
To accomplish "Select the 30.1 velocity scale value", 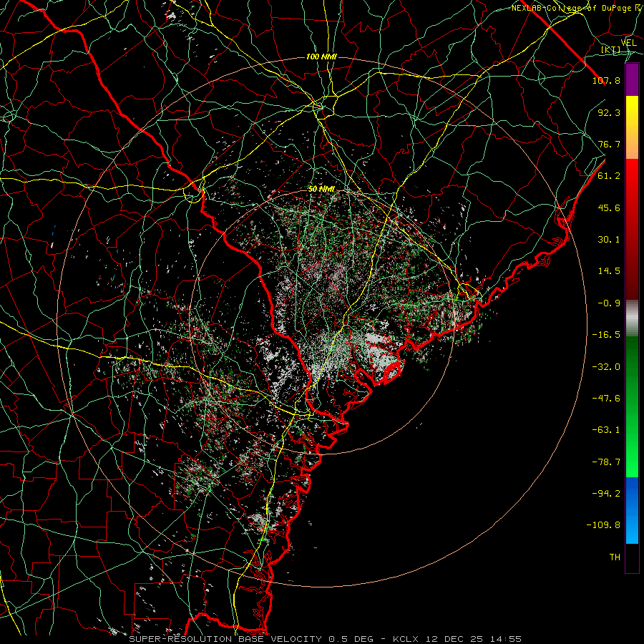I will coord(609,240).
